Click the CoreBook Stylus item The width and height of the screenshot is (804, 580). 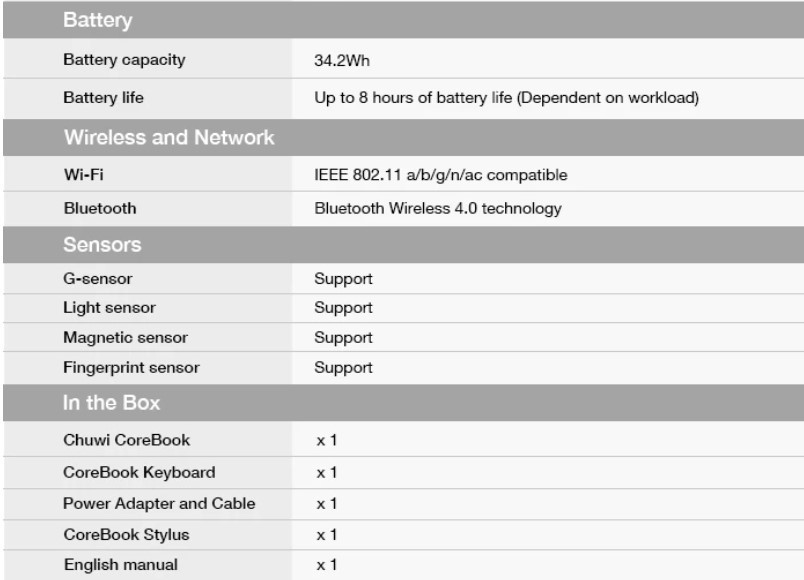(126, 535)
